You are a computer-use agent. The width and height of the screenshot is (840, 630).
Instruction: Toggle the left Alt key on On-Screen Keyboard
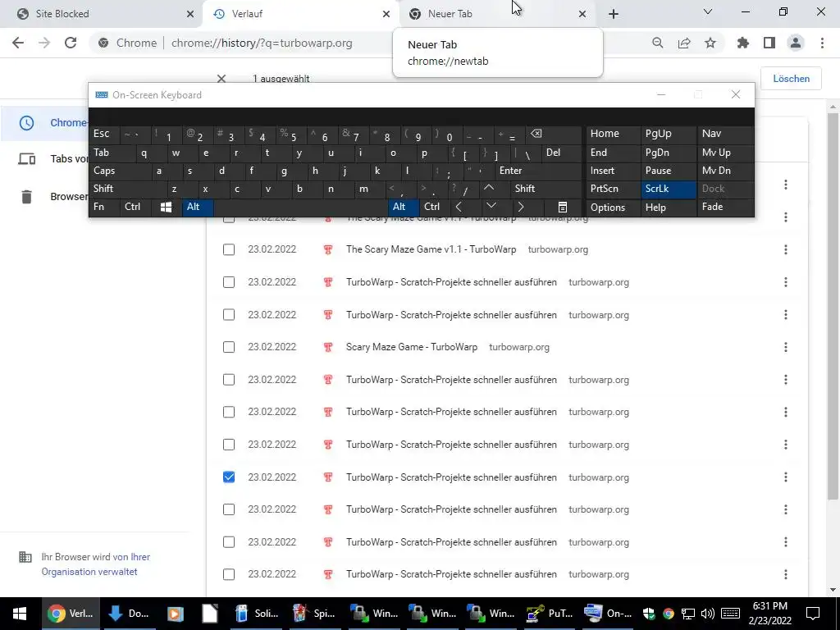tap(198, 207)
